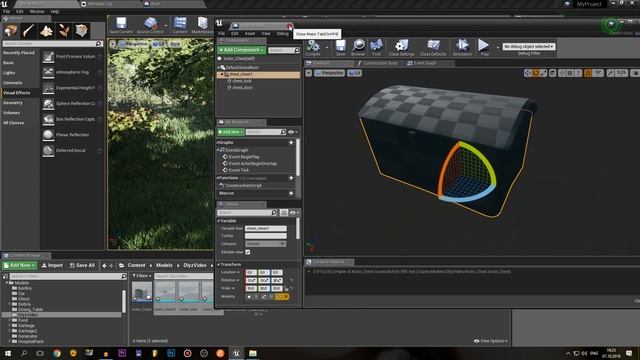Select Planar Reflection icon
The width and height of the screenshot is (640, 360).
pos(48,135)
